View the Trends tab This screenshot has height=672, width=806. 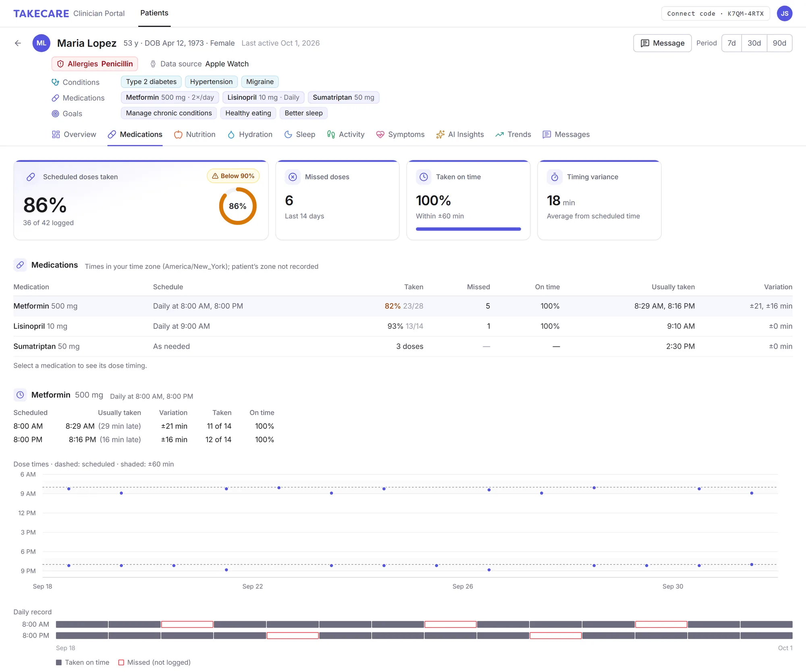(513, 134)
